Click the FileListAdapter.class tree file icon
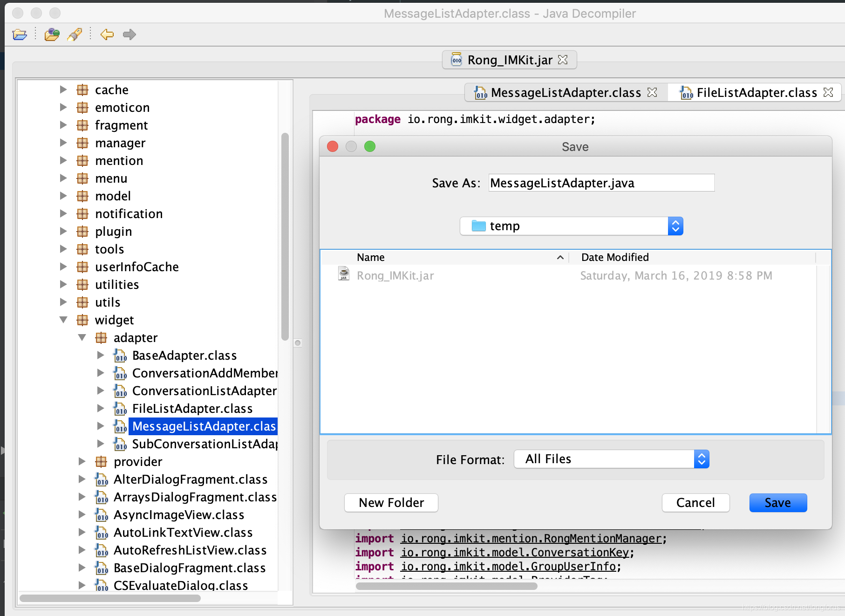 [x=120, y=409]
